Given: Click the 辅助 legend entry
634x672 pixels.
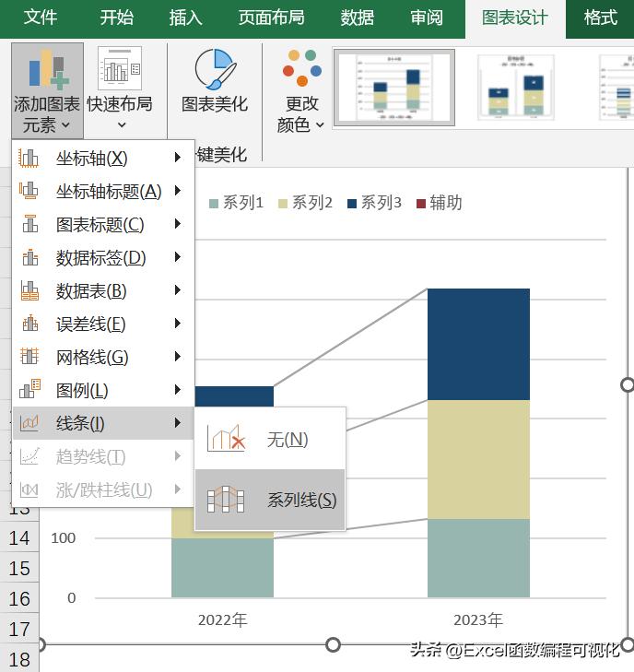Looking at the screenshot, I should [x=440, y=203].
